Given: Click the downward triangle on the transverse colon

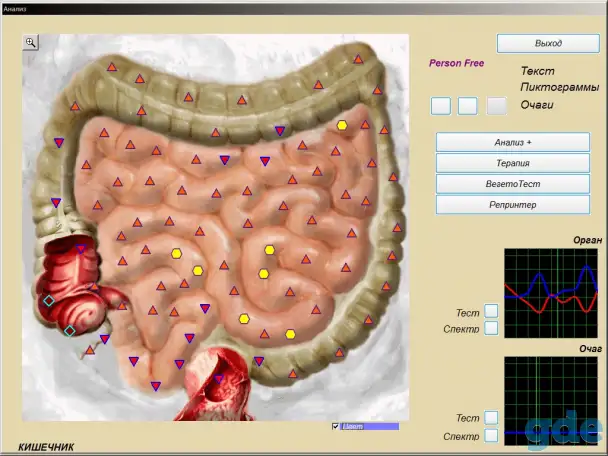Looking at the screenshot, I should tap(280, 131).
